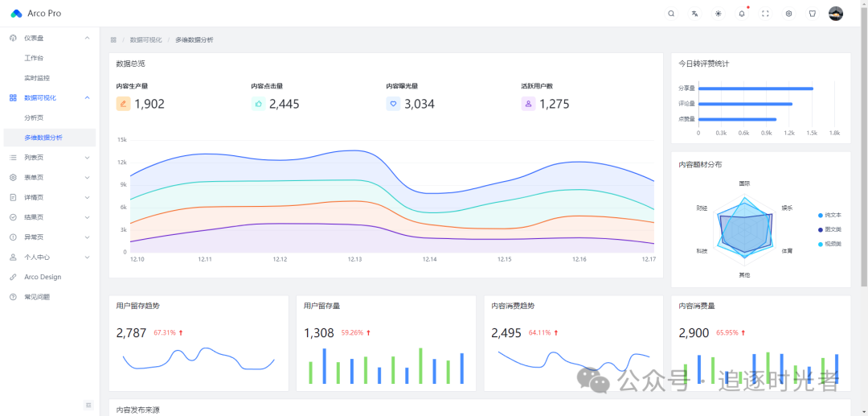The image size is (868, 416).
Task: Open the Arco Design sidebar link
Action: click(x=42, y=277)
